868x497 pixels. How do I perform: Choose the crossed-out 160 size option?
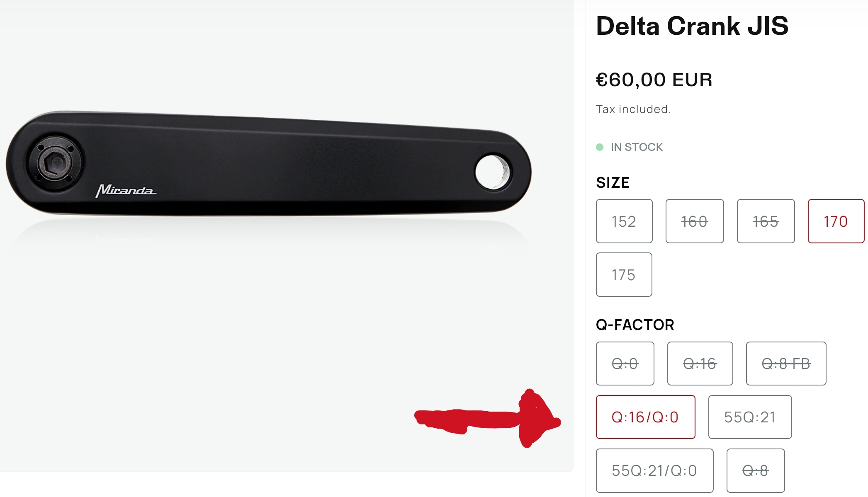click(695, 221)
